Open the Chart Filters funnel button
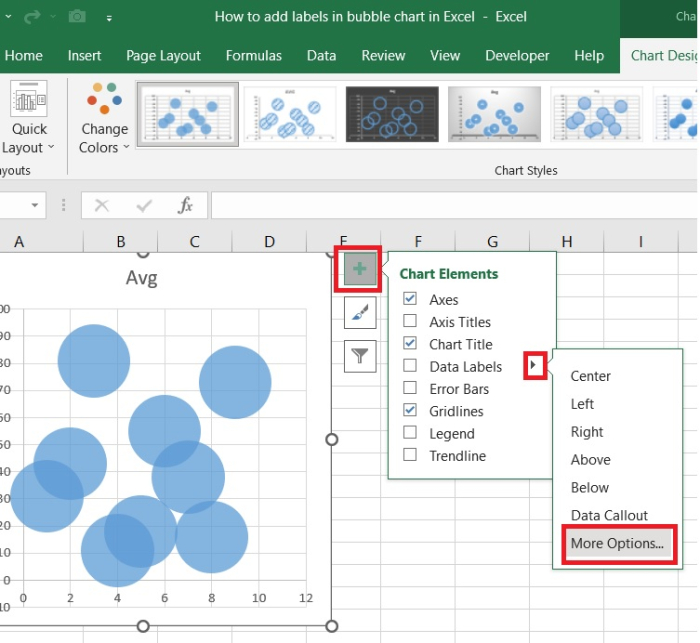The width and height of the screenshot is (700, 643). tap(360, 356)
